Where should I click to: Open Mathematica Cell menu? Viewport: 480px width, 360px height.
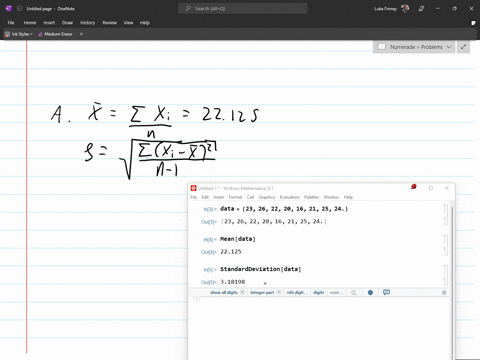pos(250,197)
